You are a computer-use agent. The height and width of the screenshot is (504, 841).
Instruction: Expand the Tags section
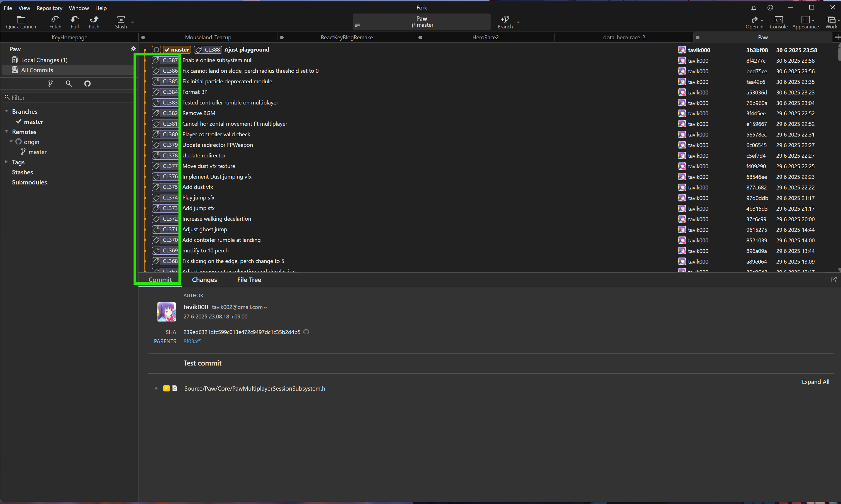click(x=6, y=162)
